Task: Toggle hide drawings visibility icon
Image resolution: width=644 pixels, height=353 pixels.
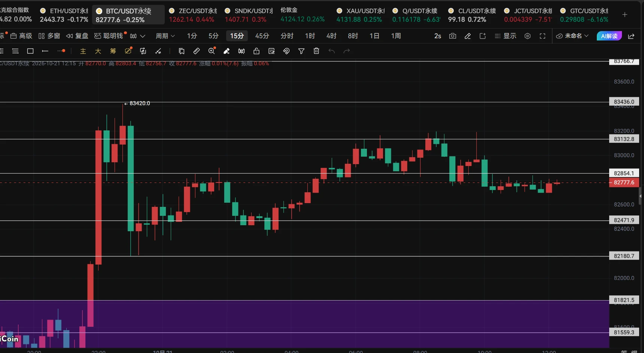Action: pos(241,51)
